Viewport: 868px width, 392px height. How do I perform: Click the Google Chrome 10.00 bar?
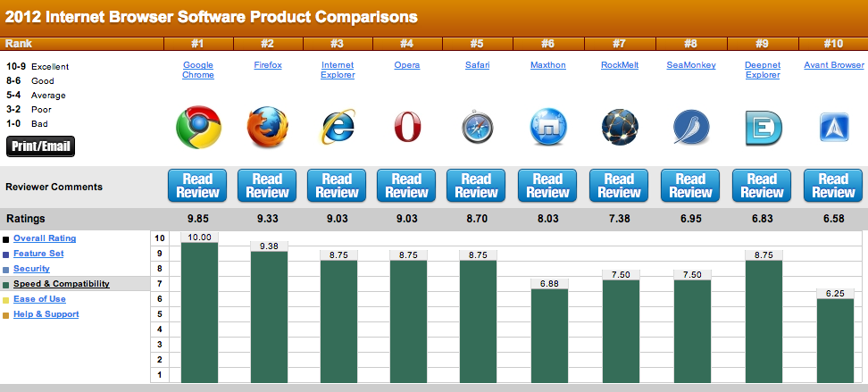[x=199, y=313]
